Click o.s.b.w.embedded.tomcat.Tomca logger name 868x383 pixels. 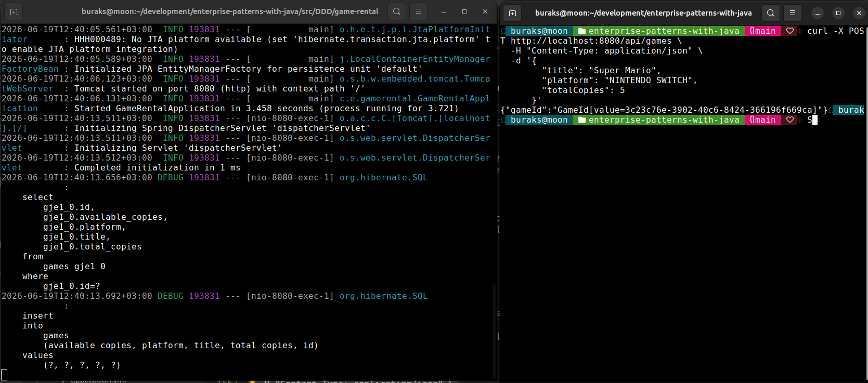[x=414, y=79]
